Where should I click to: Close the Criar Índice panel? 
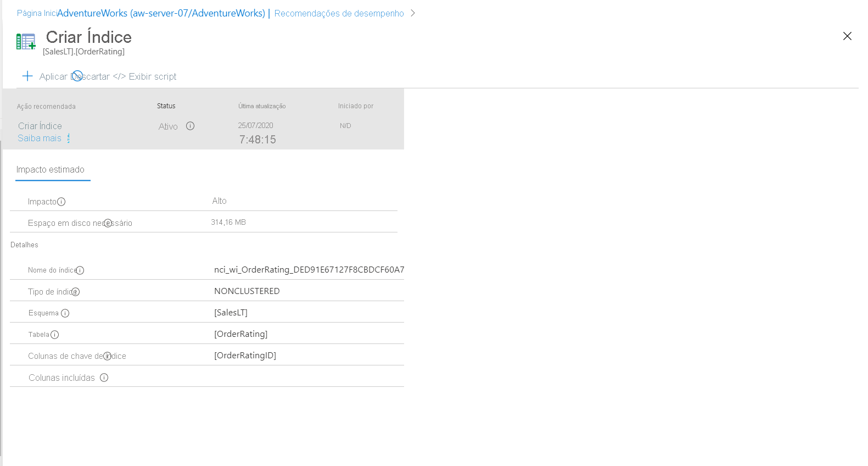point(847,36)
